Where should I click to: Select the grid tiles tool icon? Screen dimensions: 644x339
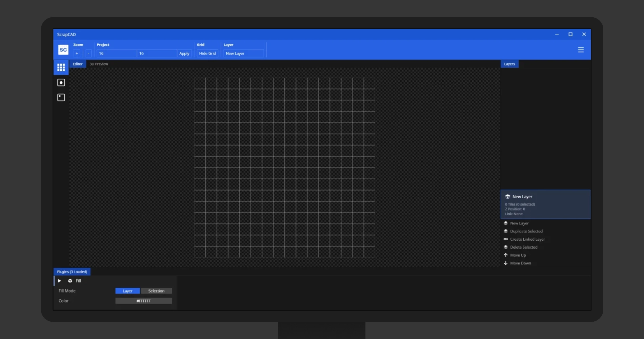point(61,68)
